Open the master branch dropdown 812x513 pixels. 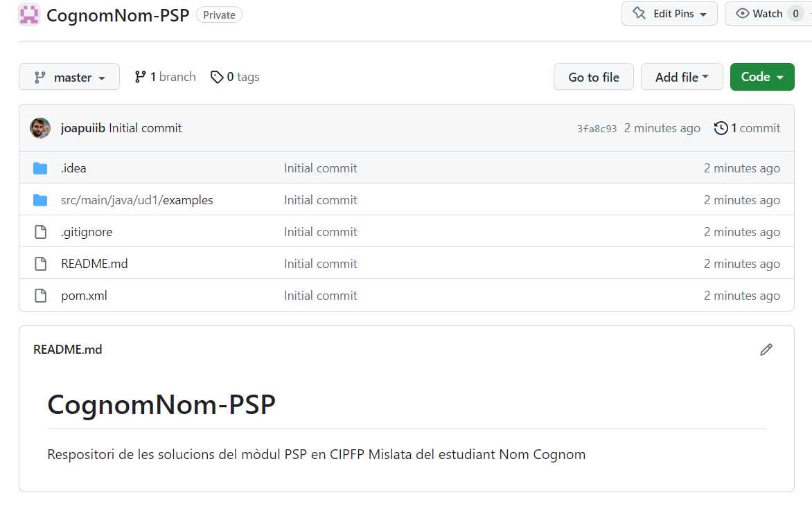click(69, 77)
